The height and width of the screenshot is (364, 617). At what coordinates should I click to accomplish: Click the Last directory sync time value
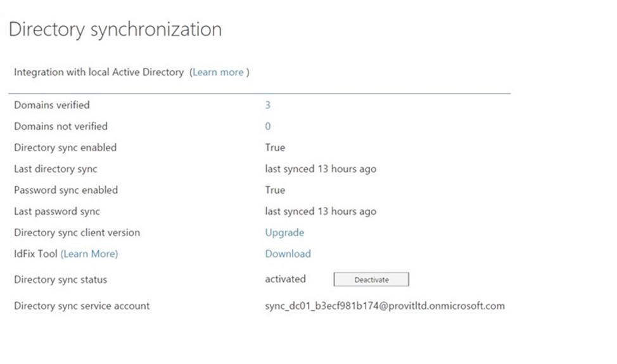pos(321,169)
